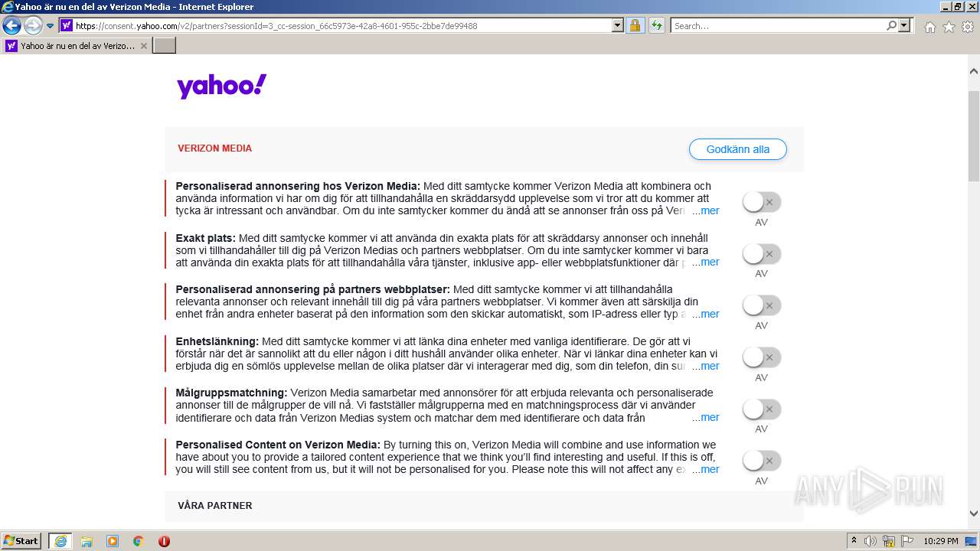Click the 10:29 PM clock
The width and height of the screenshot is (980, 551).
941,541
